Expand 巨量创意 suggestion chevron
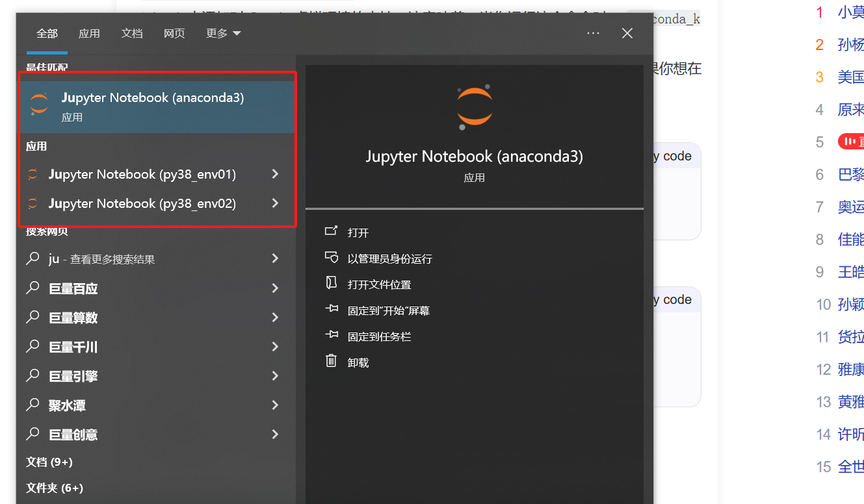 276,434
